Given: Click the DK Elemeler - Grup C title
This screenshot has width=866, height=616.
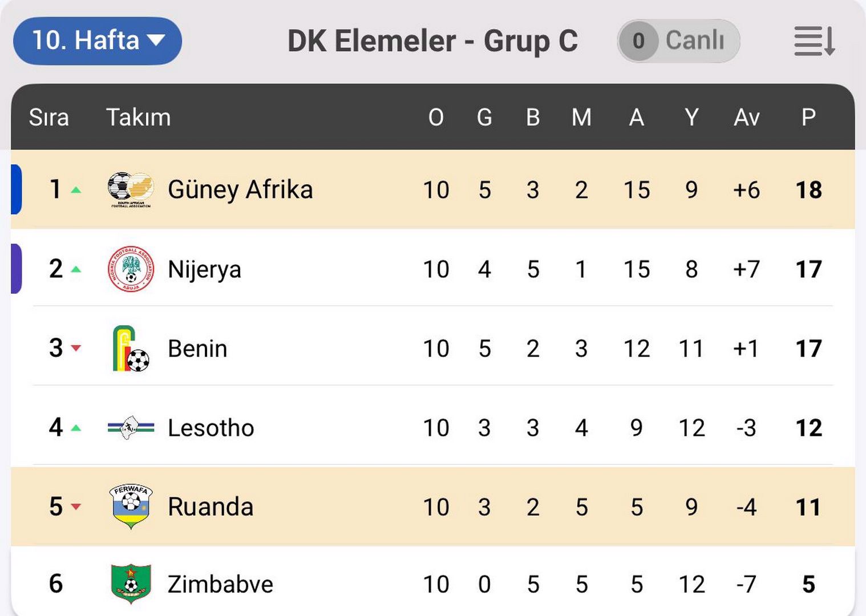Looking at the screenshot, I should [432, 41].
